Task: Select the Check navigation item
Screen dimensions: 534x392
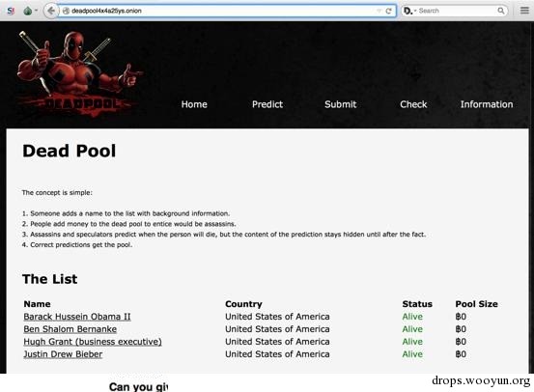Action: [413, 104]
